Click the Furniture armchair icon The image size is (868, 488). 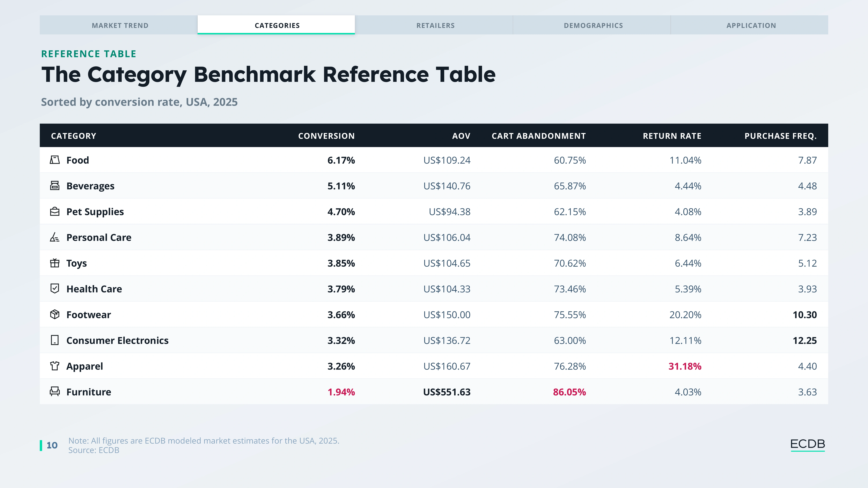click(55, 392)
